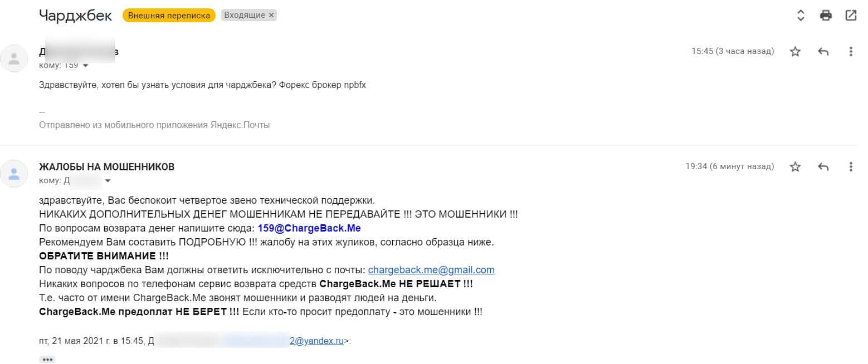Image resolution: width=868 pixels, height=364 pixels.
Task: Open more options for first message
Action: tap(851, 52)
